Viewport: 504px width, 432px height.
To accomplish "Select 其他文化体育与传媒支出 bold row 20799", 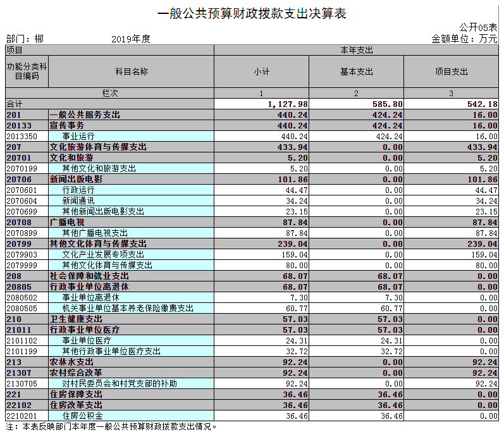I will coord(98,244).
